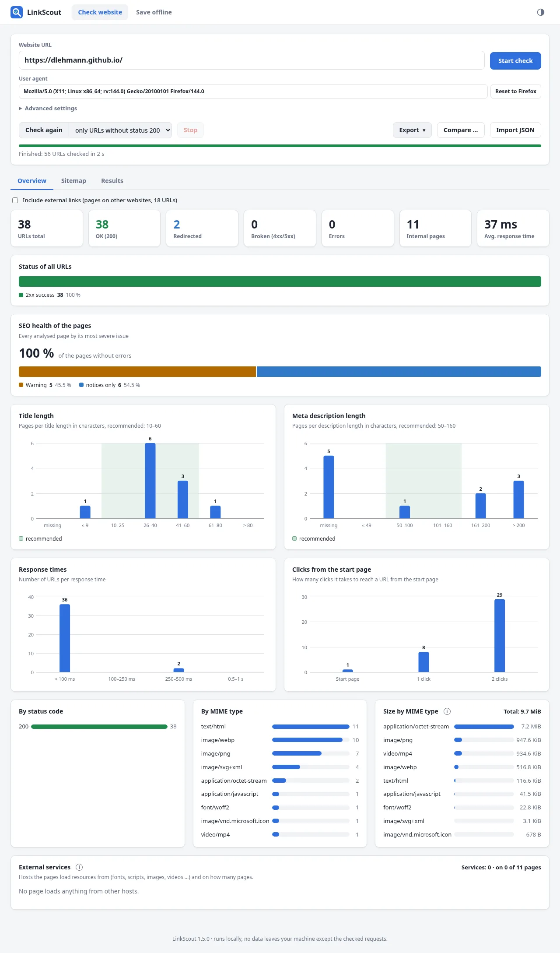This screenshot has width=560, height=953.
Task: Click image/svg+xml row in By MIME type
Action: click(x=280, y=767)
